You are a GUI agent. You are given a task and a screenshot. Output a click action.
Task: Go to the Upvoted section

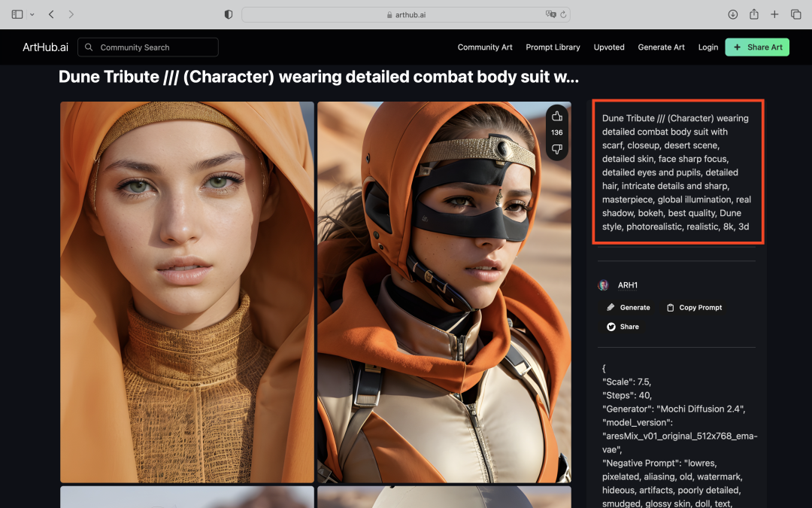point(609,47)
